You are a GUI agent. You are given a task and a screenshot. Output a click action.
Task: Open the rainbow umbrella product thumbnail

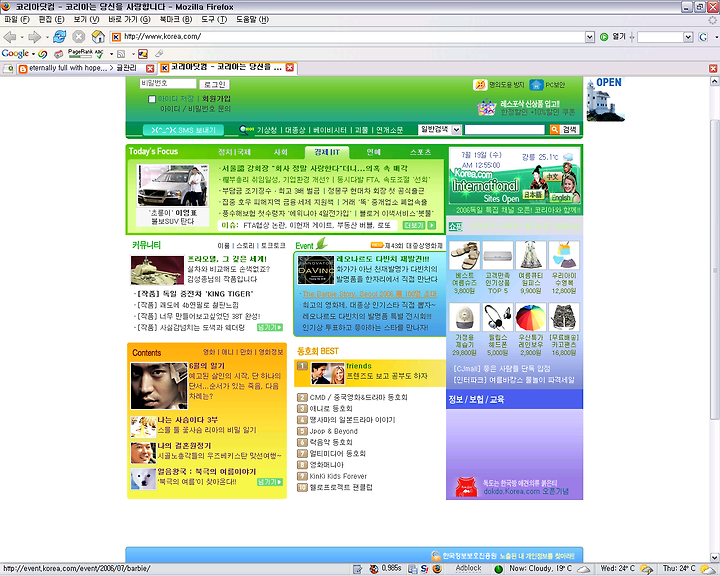click(530, 317)
